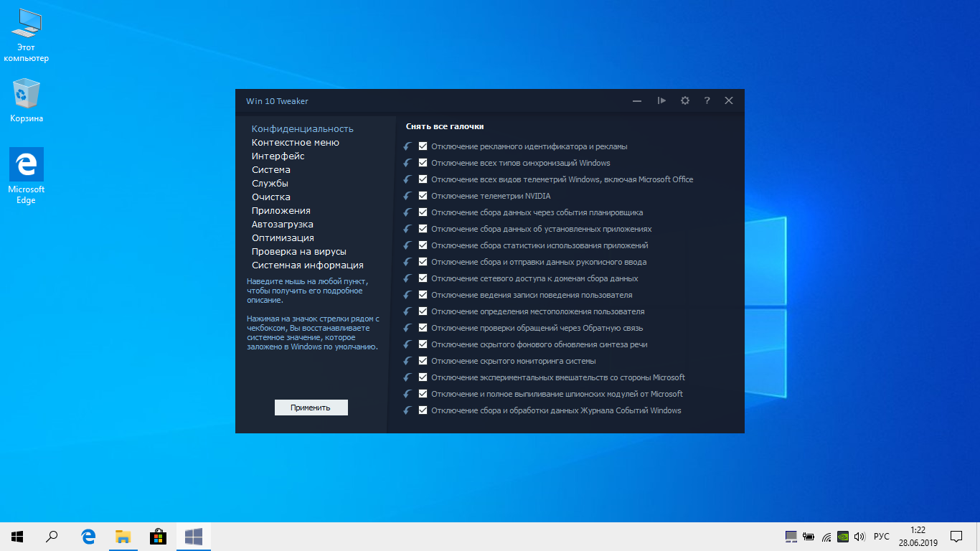Open Microsoft Edge desktop shortcut
The height and width of the screenshot is (551, 980).
point(27,176)
